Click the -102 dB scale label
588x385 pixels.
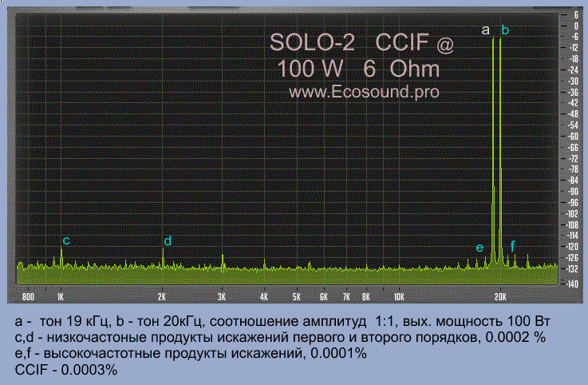pos(573,214)
